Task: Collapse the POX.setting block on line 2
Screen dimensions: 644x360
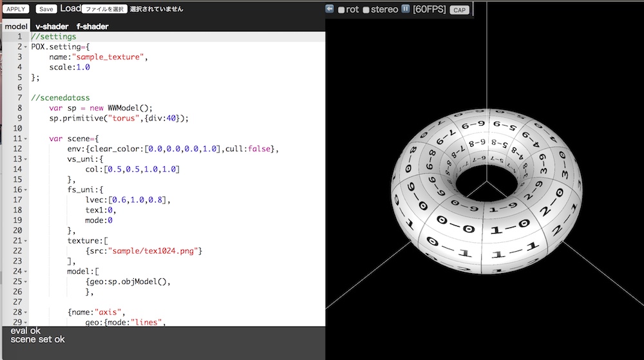Action: click(x=26, y=47)
